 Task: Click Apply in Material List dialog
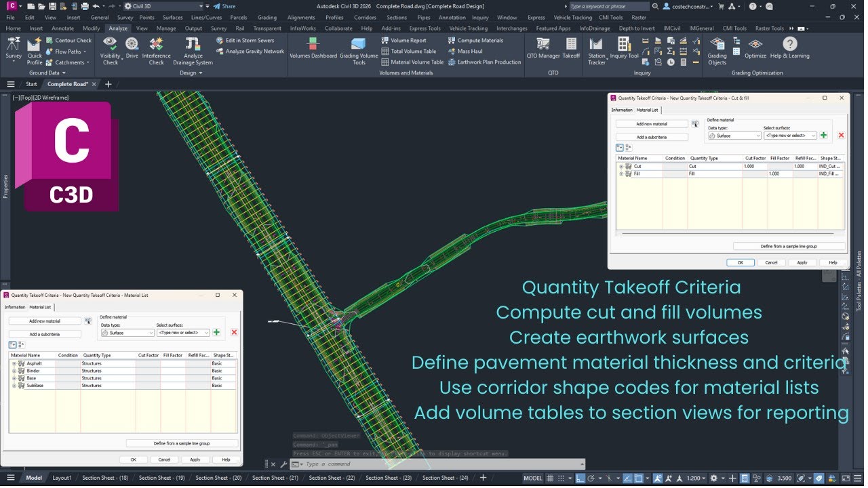click(x=195, y=460)
